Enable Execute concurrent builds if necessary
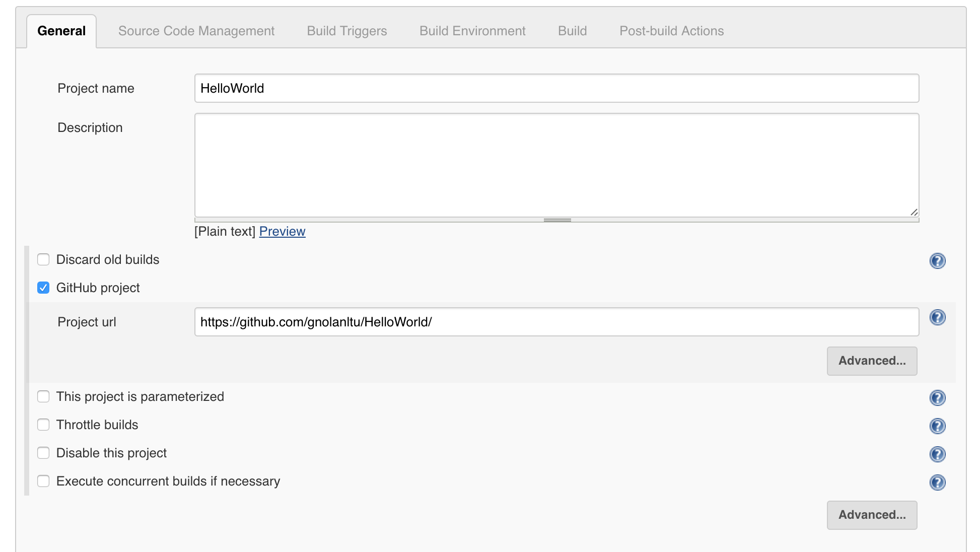 point(43,481)
